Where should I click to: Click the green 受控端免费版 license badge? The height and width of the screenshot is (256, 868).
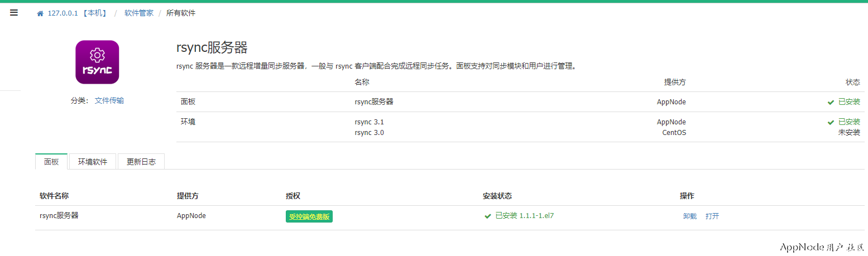coord(309,216)
